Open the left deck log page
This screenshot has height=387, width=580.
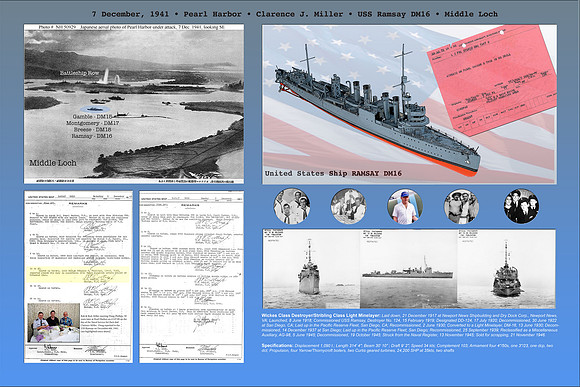(78, 277)
